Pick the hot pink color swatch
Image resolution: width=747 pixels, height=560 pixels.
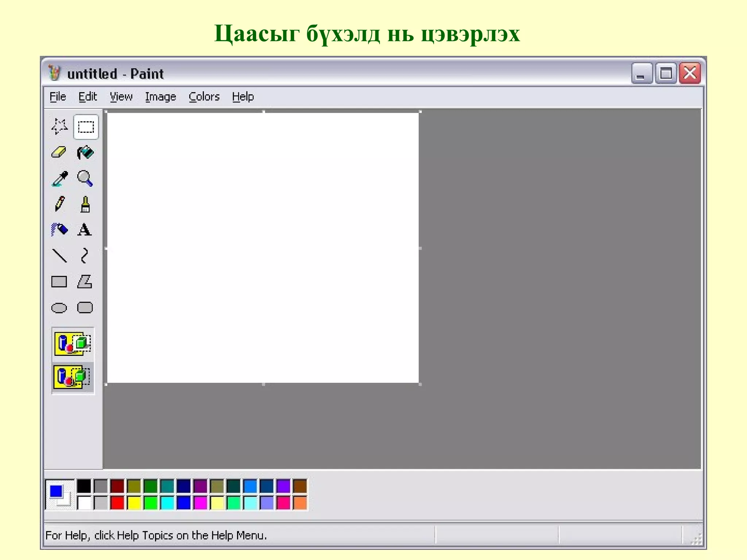283,503
